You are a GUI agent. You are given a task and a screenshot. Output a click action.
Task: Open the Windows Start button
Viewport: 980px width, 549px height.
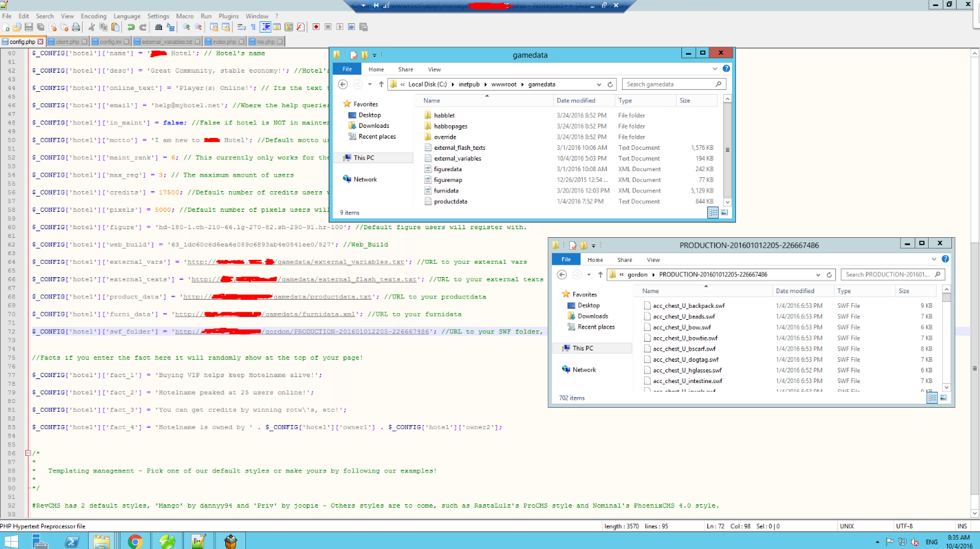click(10, 542)
